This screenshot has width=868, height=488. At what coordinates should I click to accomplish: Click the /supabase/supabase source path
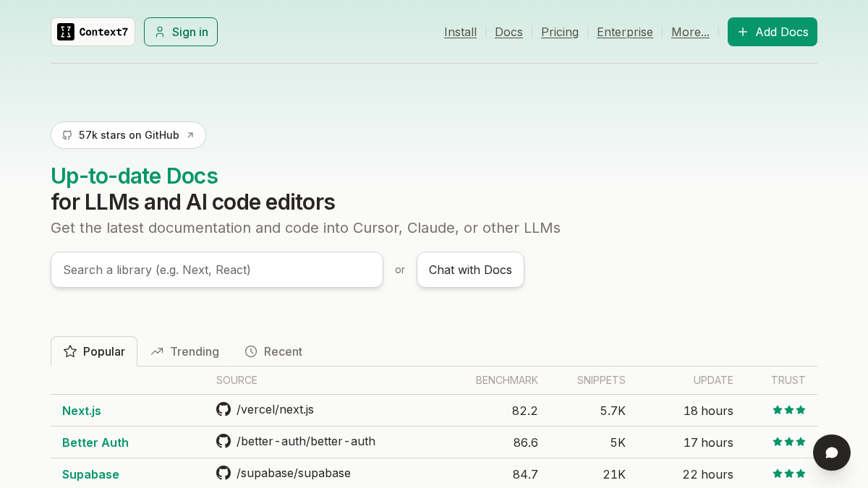[x=294, y=473]
